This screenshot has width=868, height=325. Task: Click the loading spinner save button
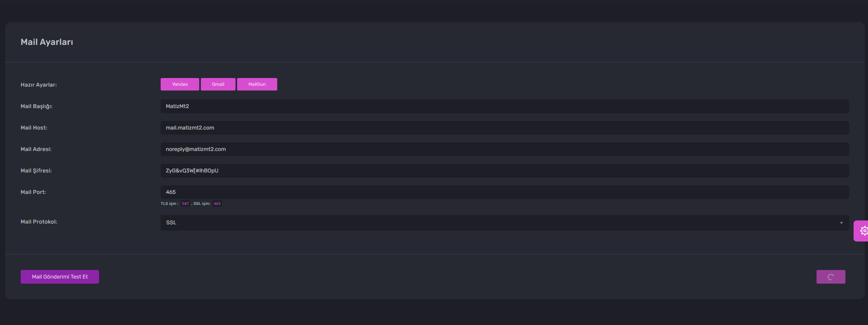tap(831, 277)
